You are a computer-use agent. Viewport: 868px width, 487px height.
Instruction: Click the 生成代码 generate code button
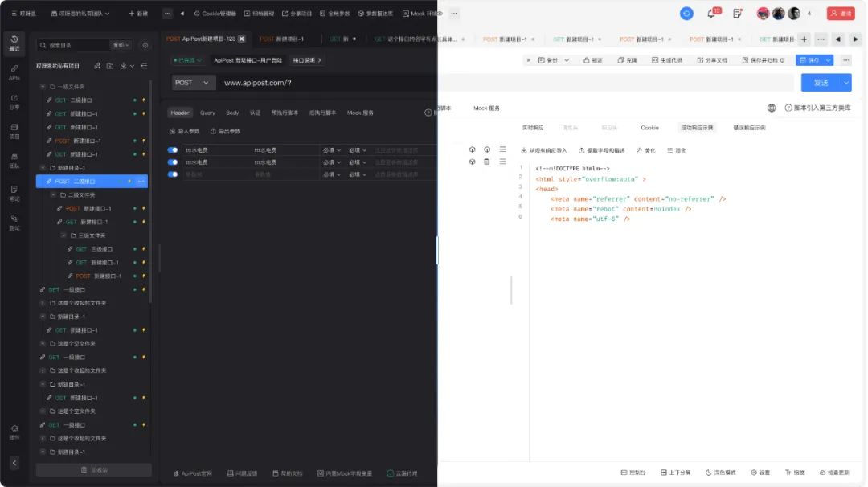(667, 60)
